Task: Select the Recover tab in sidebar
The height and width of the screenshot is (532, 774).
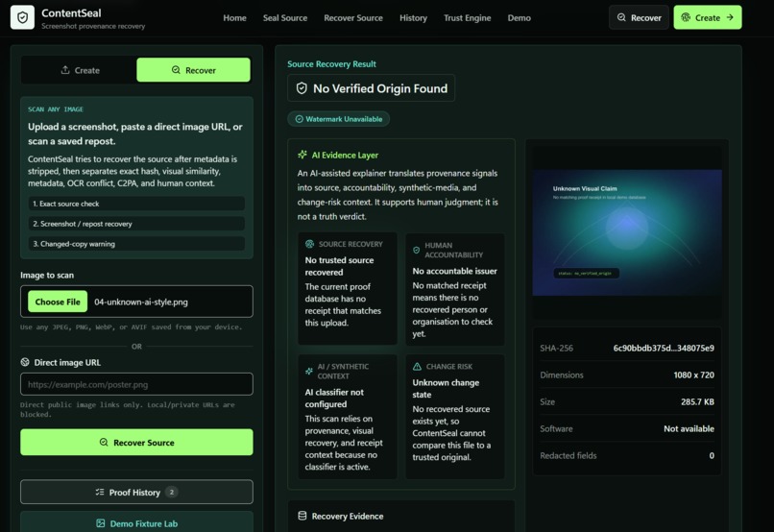Action: [194, 70]
